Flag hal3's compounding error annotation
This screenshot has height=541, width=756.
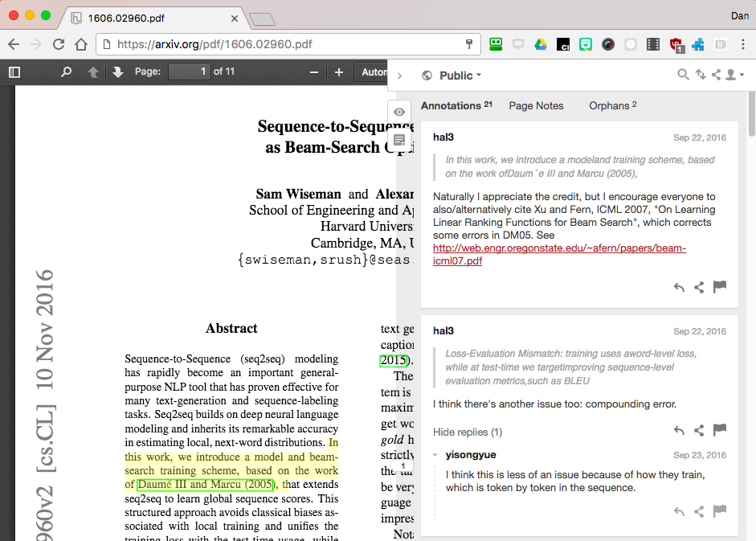pyautogui.click(x=719, y=430)
